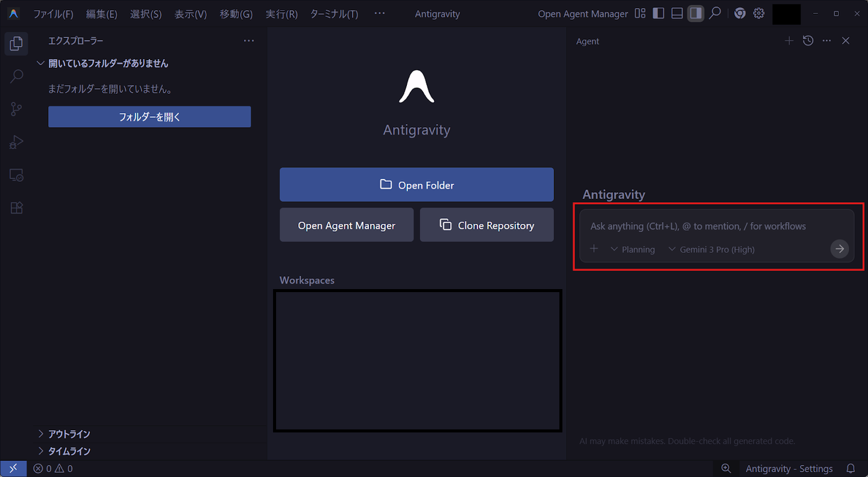868x477 pixels.
Task: Open errors and warnings count in status bar
Action: (53, 469)
